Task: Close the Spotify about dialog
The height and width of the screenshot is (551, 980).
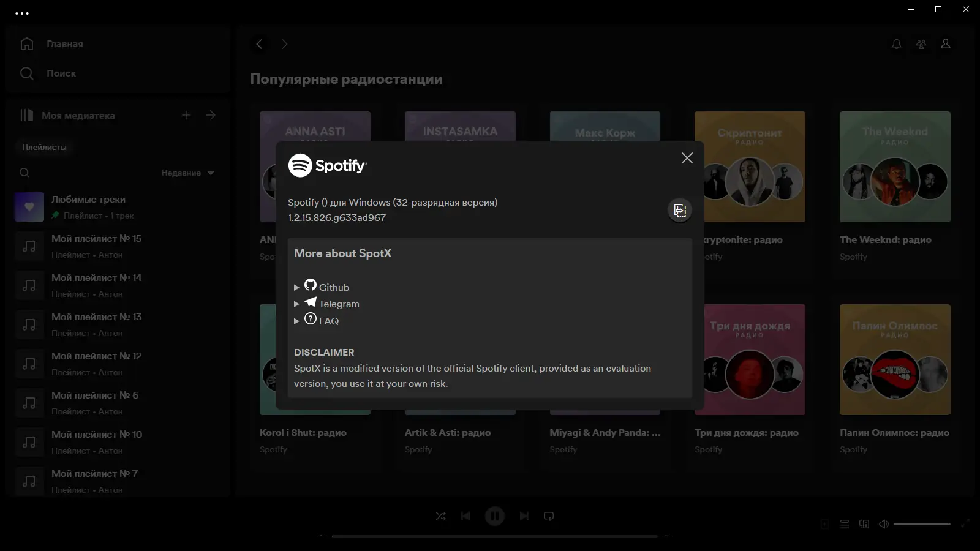Action: pos(687,158)
